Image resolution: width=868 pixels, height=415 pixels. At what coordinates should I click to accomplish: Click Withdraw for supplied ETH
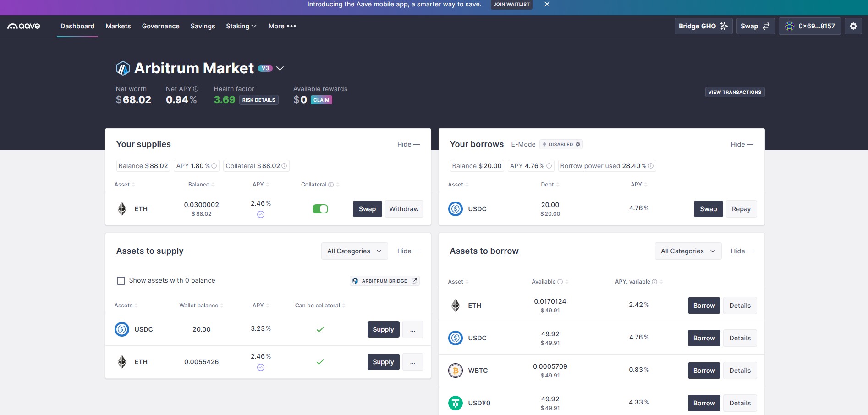click(403, 209)
